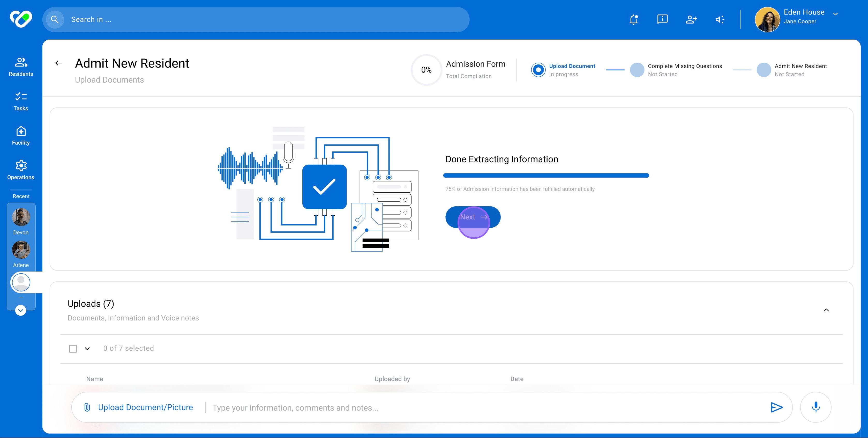Viewport: 868px width, 438px height.
Task: Select the blank new resident avatar
Action: (21, 282)
